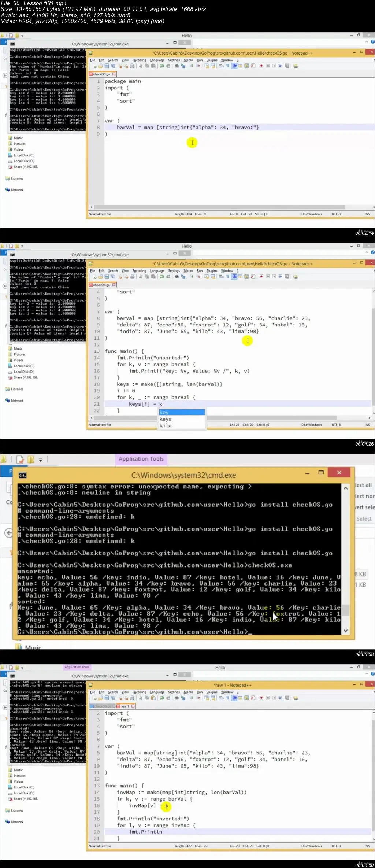Click cmd.exe title icon in enlarged third frame
This screenshot has width=375, height=868.
point(22,475)
